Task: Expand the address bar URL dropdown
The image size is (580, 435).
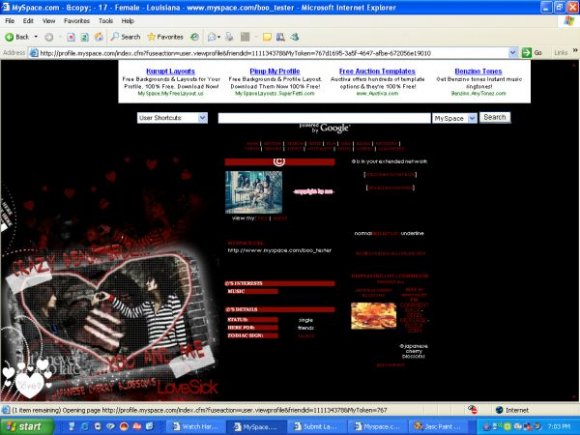Action: [512, 53]
